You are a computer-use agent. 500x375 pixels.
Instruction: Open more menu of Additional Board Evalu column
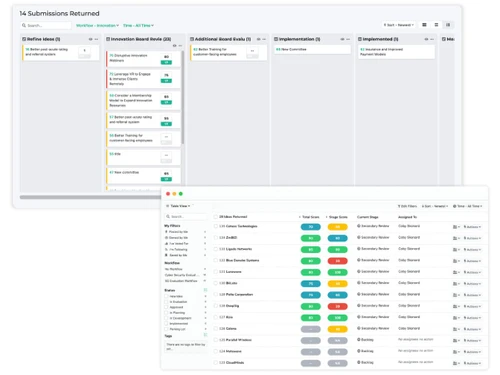point(264,39)
